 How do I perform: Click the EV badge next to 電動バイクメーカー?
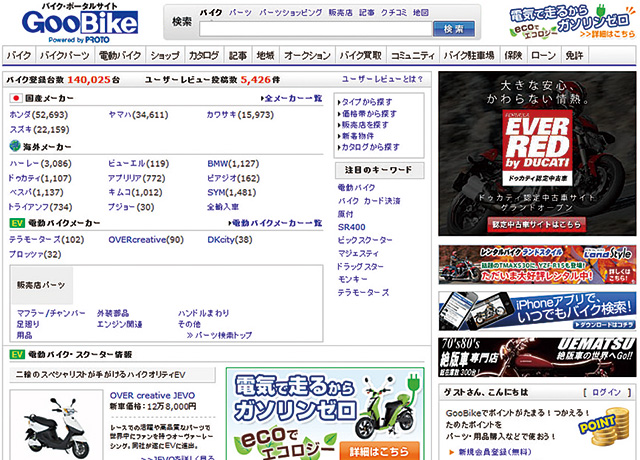pos(17,223)
